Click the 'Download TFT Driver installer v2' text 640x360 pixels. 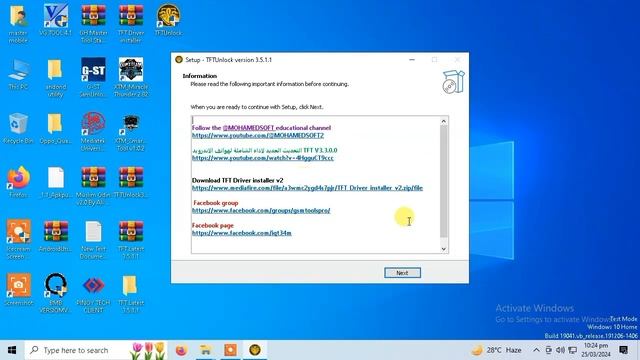click(x=238, y=180)
